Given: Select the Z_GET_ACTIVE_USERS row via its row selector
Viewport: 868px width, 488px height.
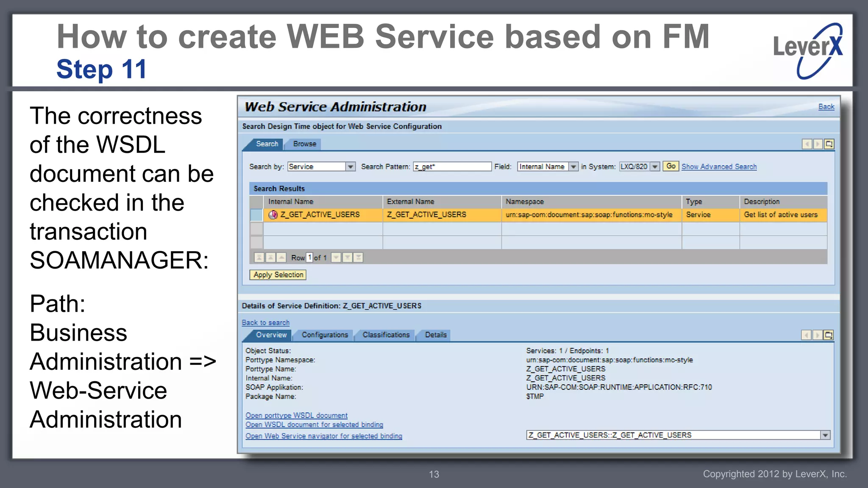Looking at the screenshot, I should coord(256,215).
